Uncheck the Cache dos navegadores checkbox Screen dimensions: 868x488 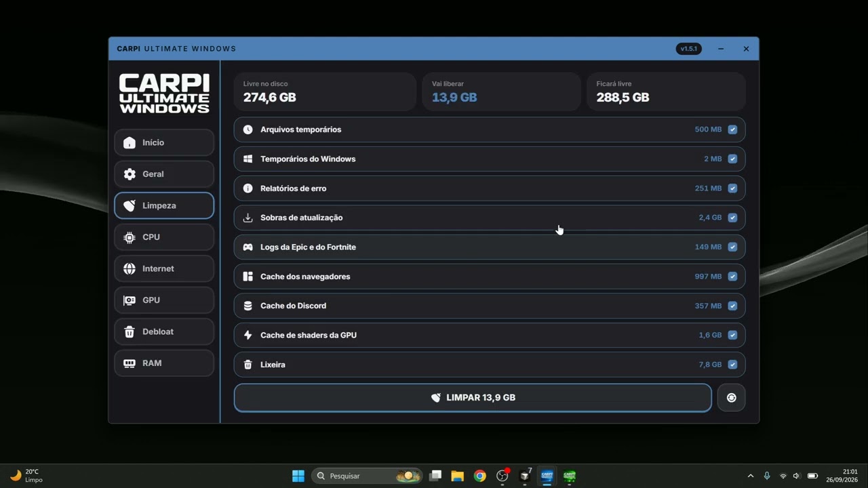point(732,277)
